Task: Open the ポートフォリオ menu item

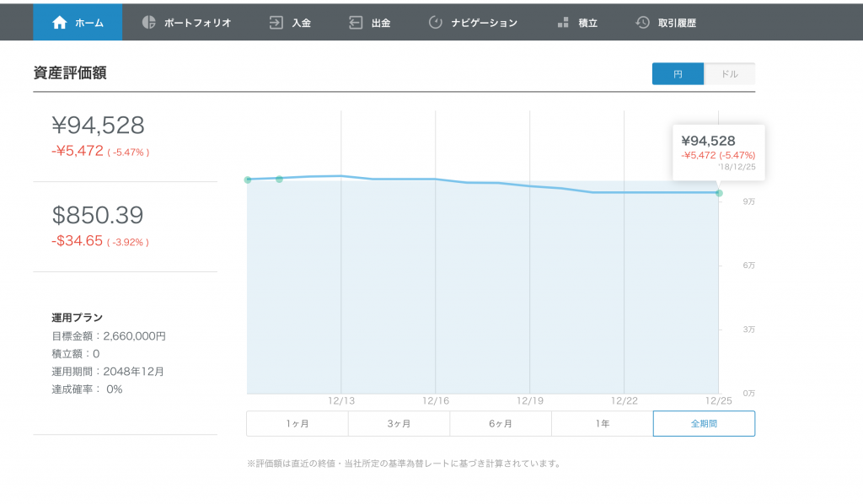Action: [x=197, y=23]
